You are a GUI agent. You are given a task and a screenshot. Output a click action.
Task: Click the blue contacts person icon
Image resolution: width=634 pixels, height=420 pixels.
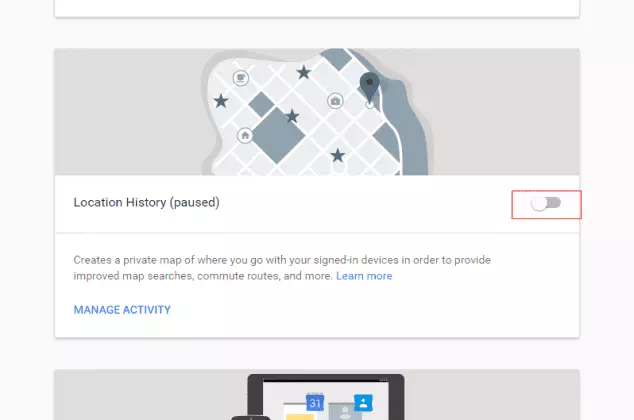coord(364,404)
